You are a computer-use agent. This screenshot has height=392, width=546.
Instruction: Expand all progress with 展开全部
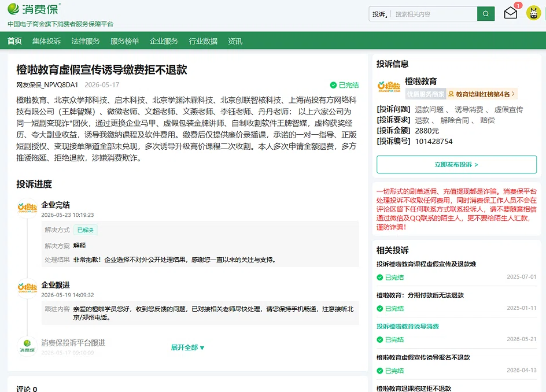click(187, 347)
